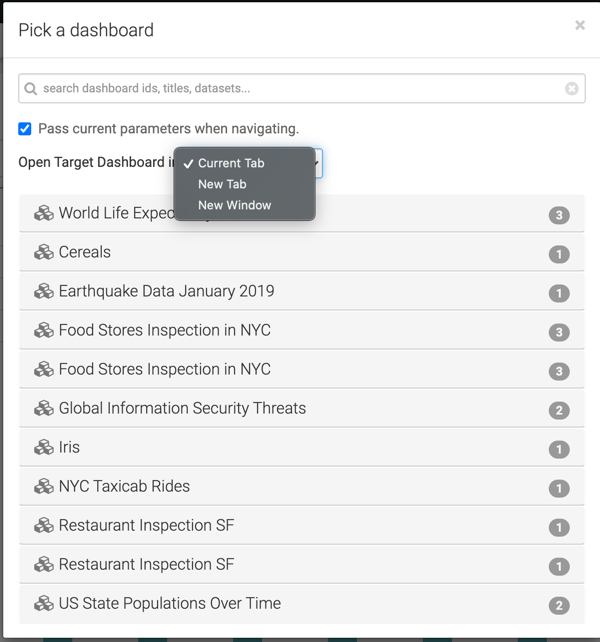Click into the dashboard search input field

click(300, 89)
